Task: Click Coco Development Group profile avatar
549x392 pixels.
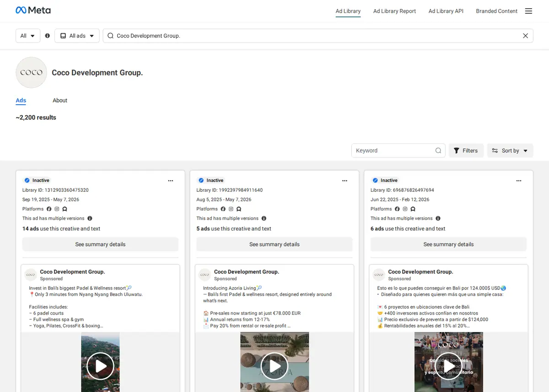Action: click(31, 72)
